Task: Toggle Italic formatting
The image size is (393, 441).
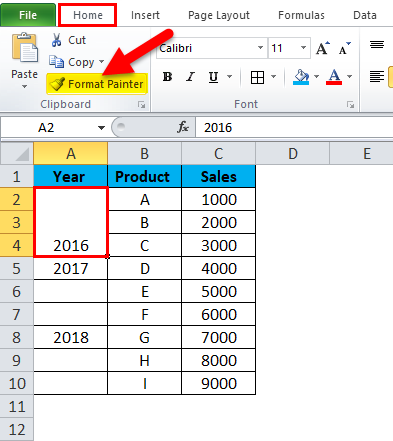Action: pos(190,77)
